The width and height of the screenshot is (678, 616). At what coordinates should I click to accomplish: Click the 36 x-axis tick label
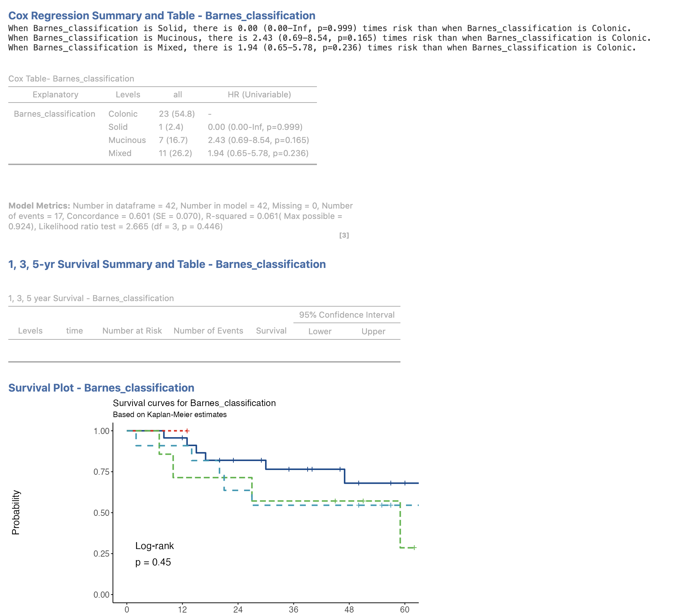(293, 610)
